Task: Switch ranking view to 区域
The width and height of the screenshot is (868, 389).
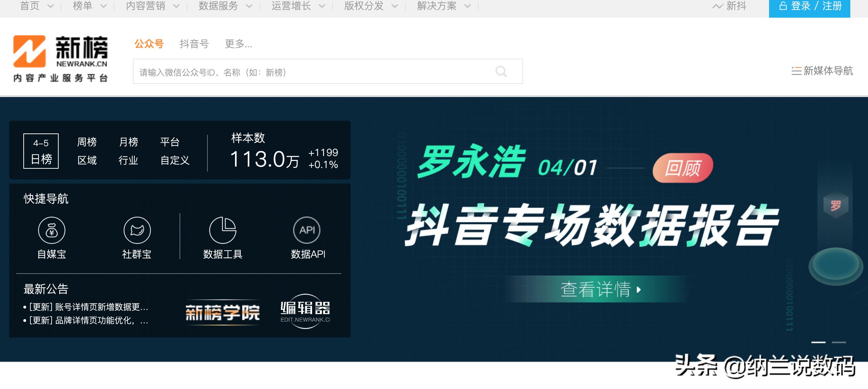Action: coord(87,161)
